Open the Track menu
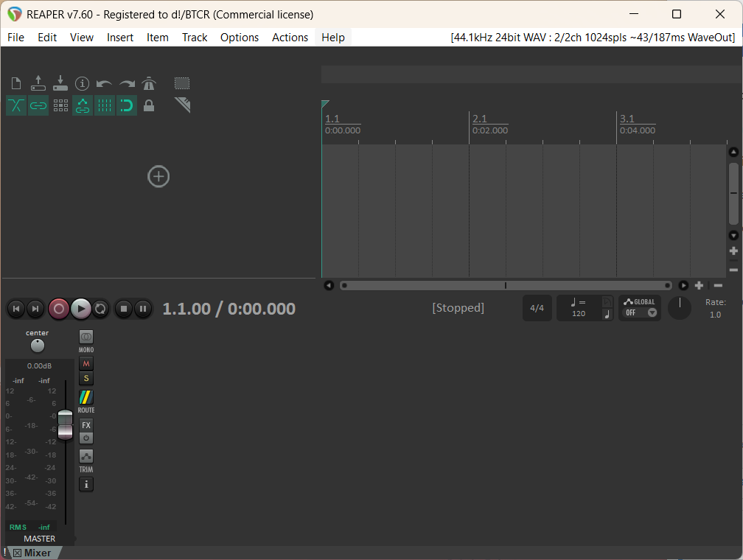The height and width of the screenshot is (560, 743). (x=195, y=38)
